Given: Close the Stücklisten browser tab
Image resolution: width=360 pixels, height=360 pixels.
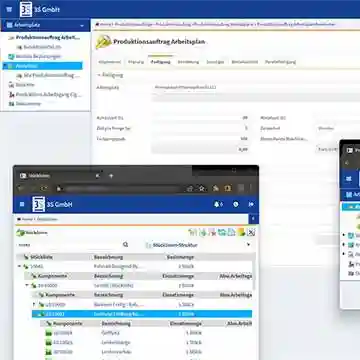Looking at the screenshot, I should click(x=98, y=176).
